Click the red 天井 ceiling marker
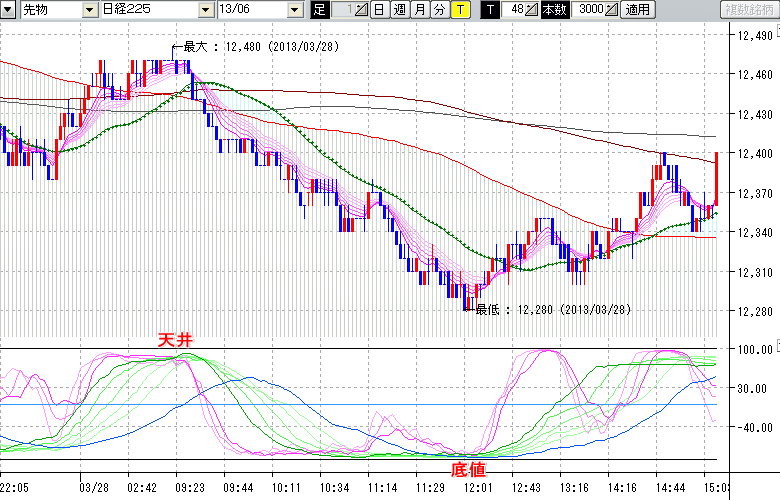Screen dimensions: 780x500 point(175,341)
